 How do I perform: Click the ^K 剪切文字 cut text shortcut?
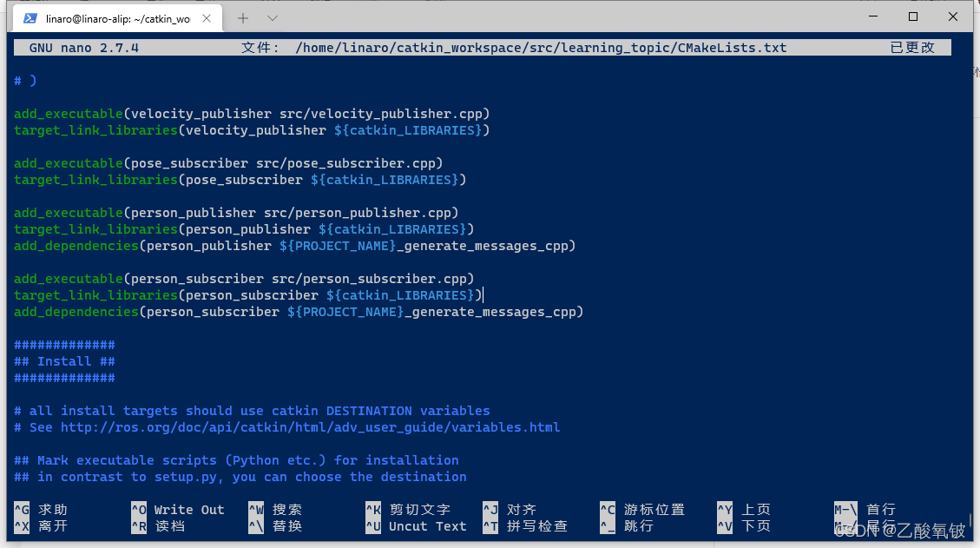(408, 509)
